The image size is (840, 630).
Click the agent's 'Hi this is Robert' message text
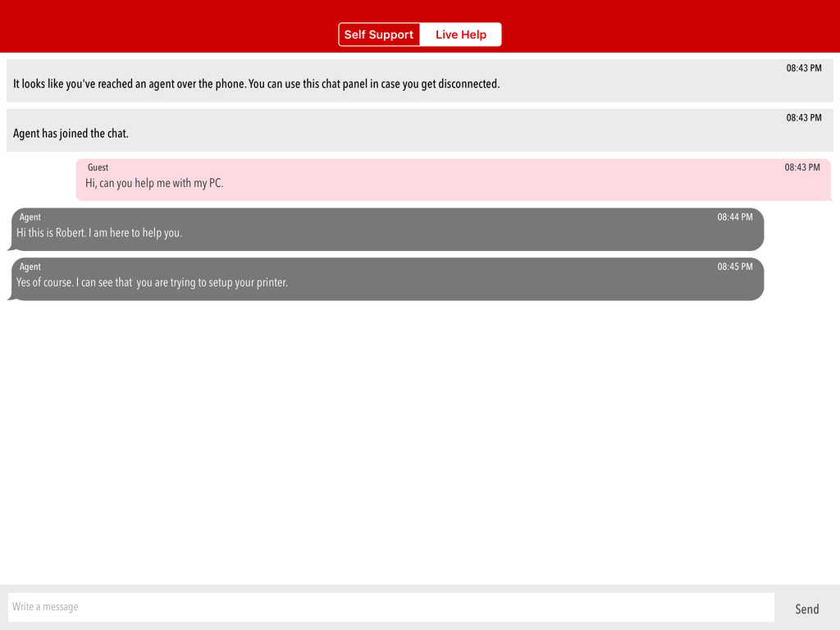99,233
